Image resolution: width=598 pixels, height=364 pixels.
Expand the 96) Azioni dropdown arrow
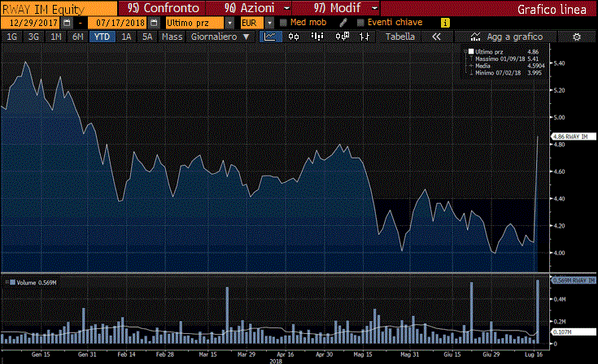[x=286, y=8]
